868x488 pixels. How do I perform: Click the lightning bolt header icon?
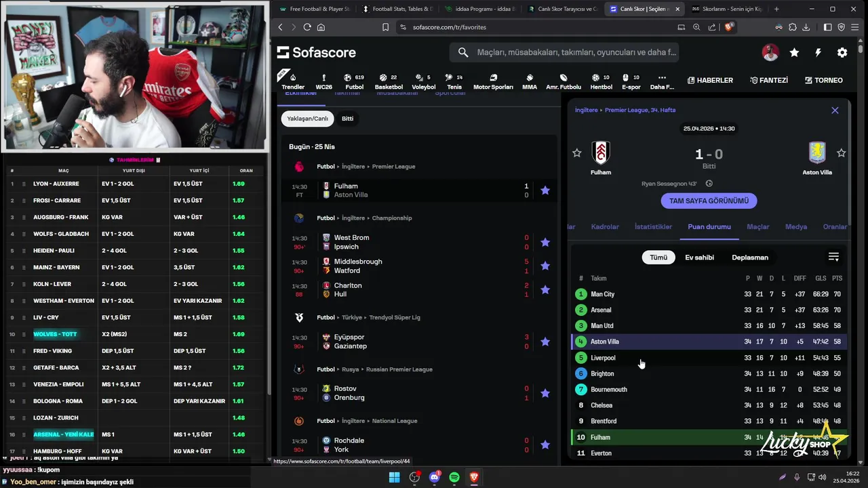pos(818,52)
